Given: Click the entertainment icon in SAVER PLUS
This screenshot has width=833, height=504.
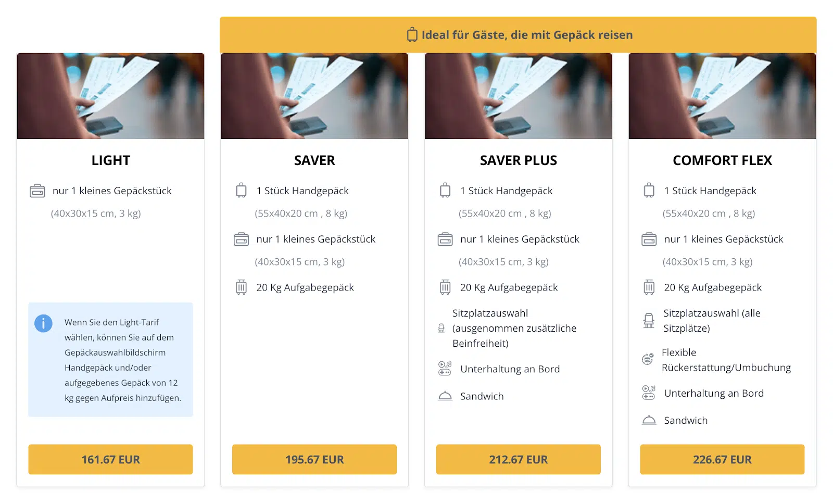Looking at the screenshot, I should click(445, 369).
